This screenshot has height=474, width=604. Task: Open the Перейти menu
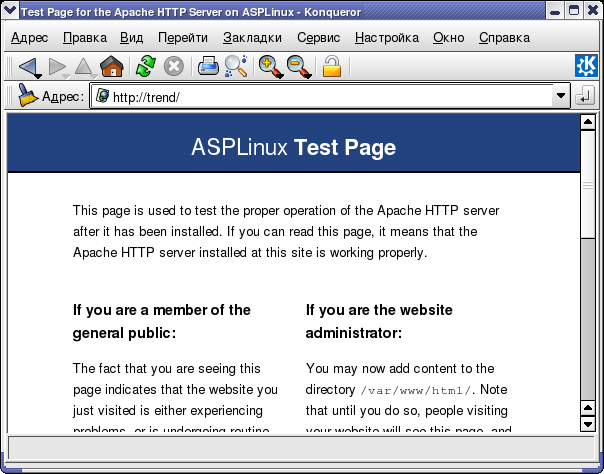click(183, 38)
